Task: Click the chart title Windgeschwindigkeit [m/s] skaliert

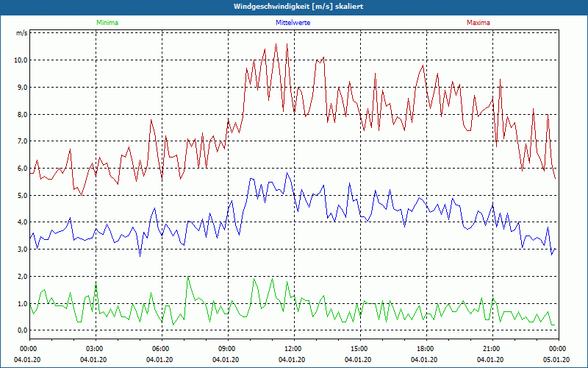Action: pos(298,7)
